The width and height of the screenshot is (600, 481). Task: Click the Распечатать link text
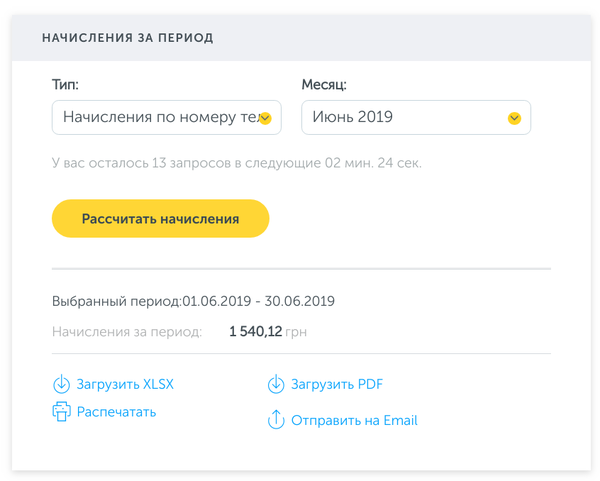click(116, 411)
